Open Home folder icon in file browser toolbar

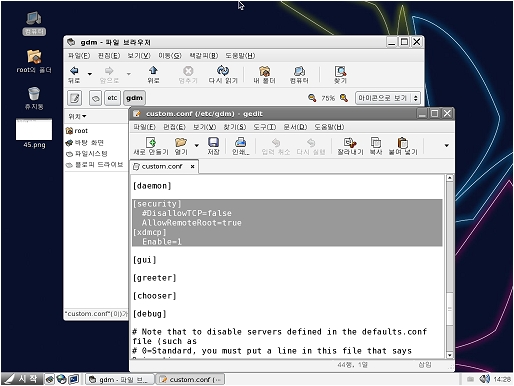(x=265, y=71)
